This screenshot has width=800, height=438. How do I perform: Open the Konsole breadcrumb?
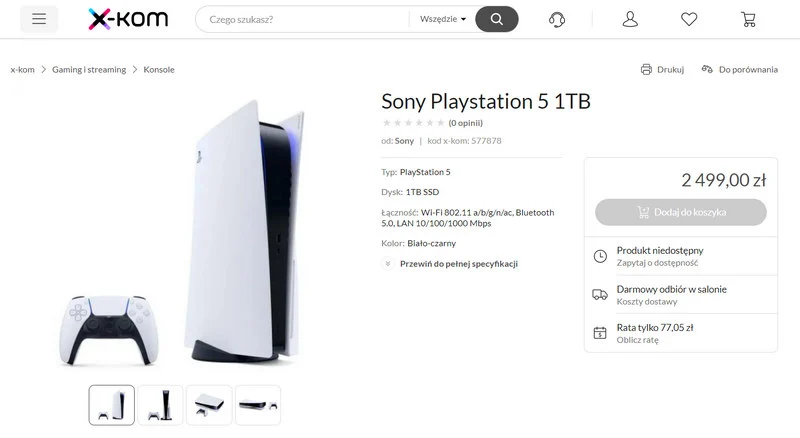click(159, 69)
